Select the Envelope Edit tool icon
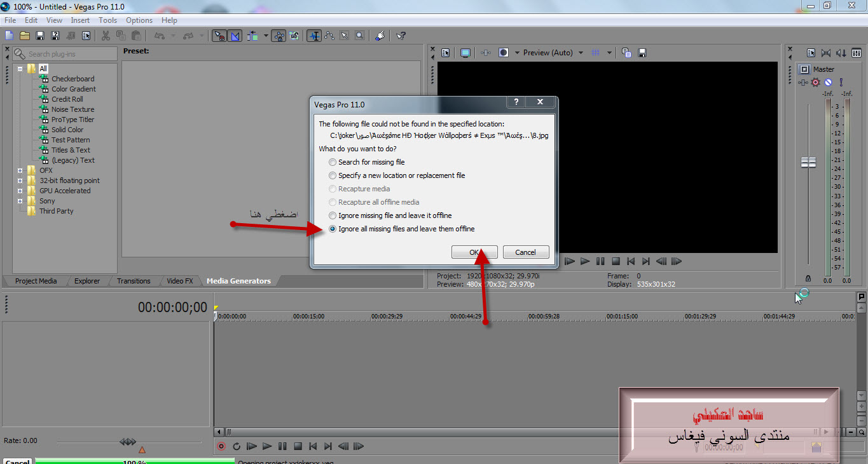Image resolution: width=868 pixels, height=464 pixels. click(x=329, y=36)
